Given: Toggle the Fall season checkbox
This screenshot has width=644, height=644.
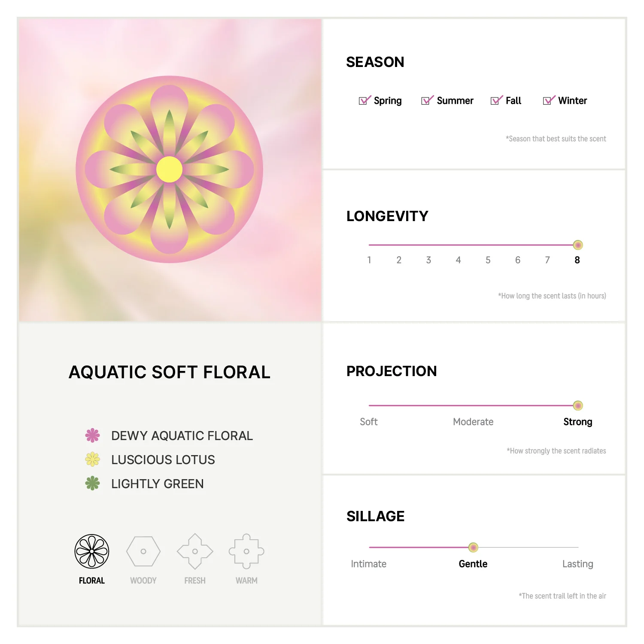Looking at the screenshot, I should pos(496,100).
